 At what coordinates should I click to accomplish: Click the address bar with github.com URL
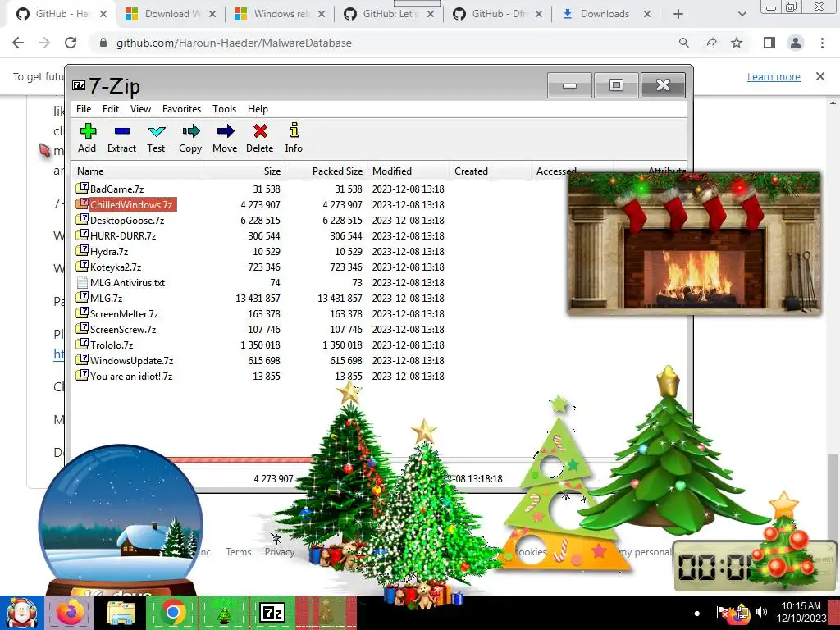click(386, 43)
